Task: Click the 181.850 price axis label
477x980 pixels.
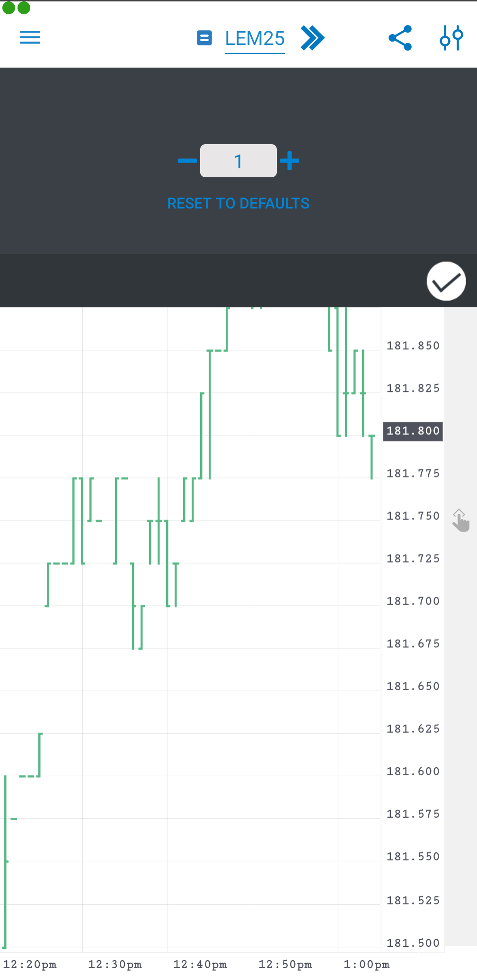Action: pyautogui.click(x=413, y=346)
